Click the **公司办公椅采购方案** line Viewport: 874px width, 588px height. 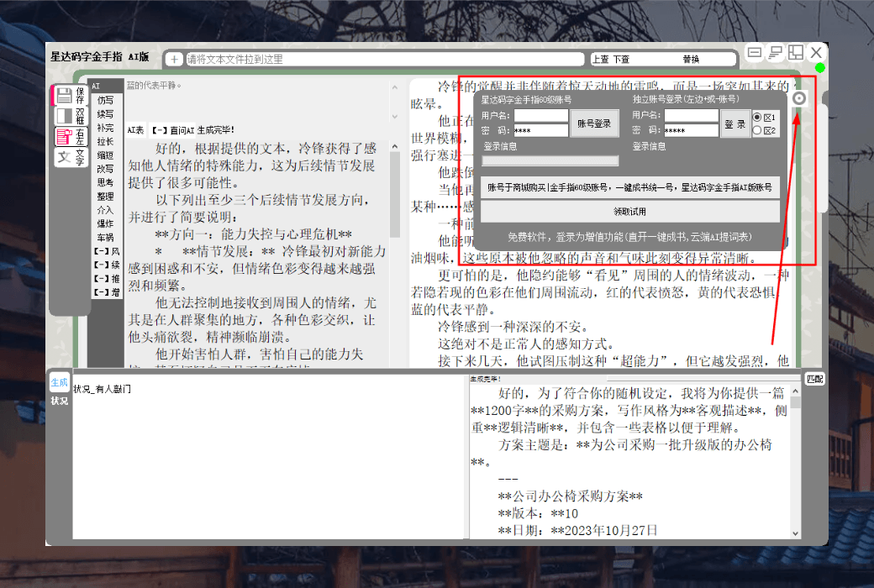coord(571,496)
